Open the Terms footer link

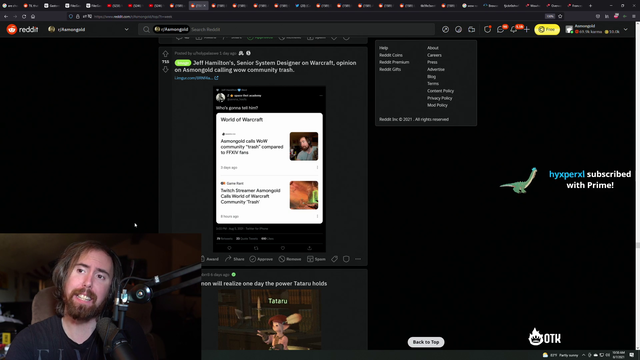point(433,84)
